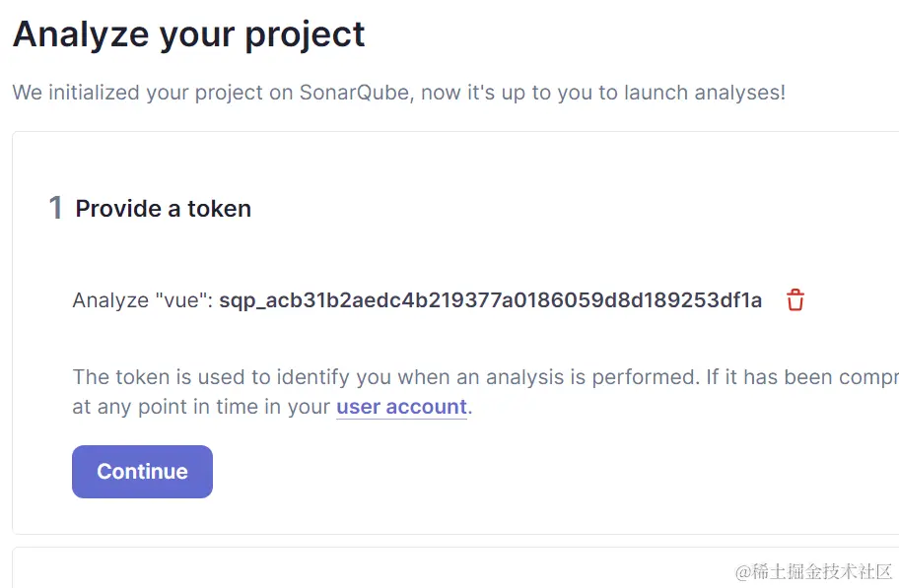This screenshot has height=588, width=899.
Task: Click the 'sqp_' prefix of the token
Action: tap(239, 300)
